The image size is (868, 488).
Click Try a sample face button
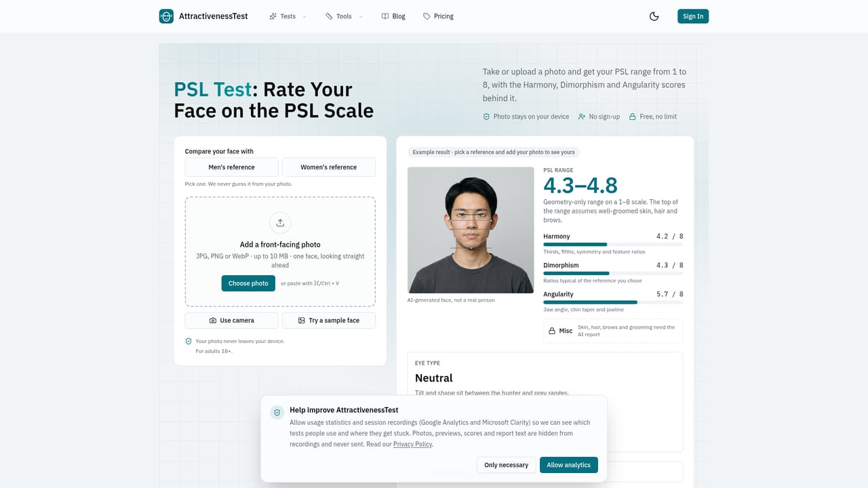(x=329, y=321)
